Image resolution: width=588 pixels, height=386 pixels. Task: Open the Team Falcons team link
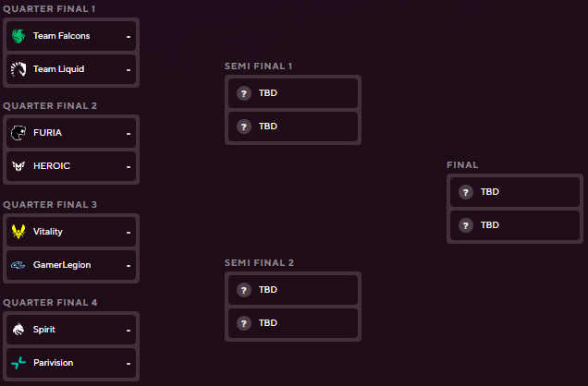[61, 36]
